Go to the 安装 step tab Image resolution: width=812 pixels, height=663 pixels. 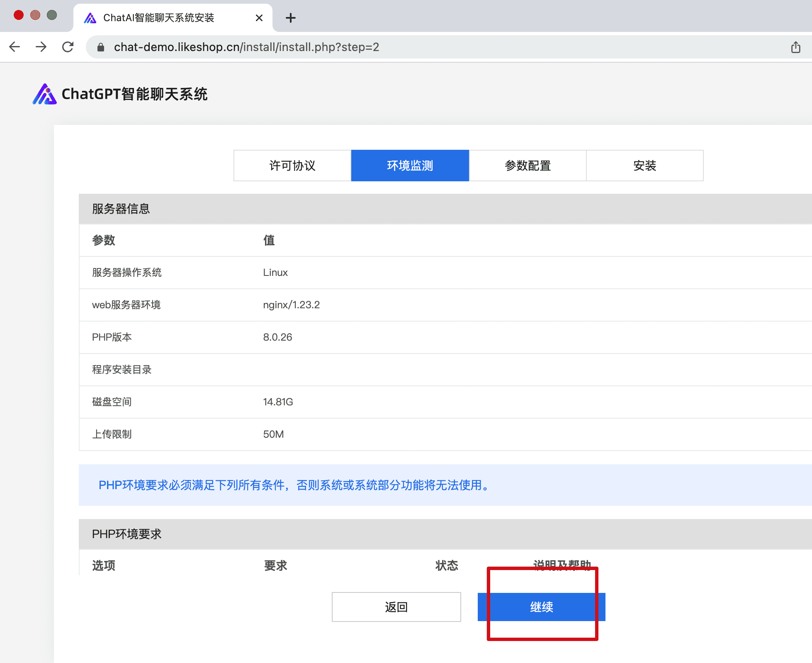(x=645, y=166)
